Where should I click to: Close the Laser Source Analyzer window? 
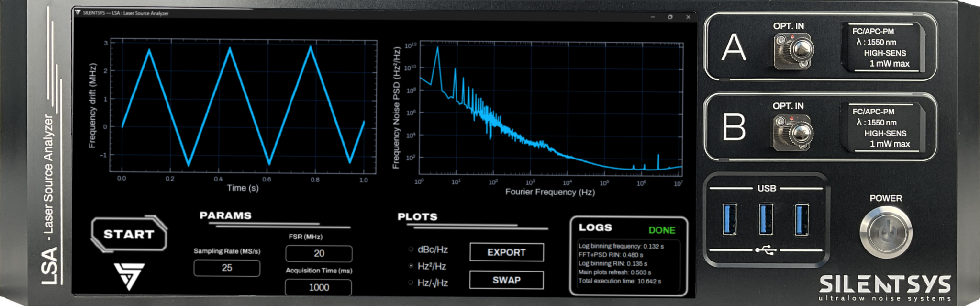coord(688,17)
